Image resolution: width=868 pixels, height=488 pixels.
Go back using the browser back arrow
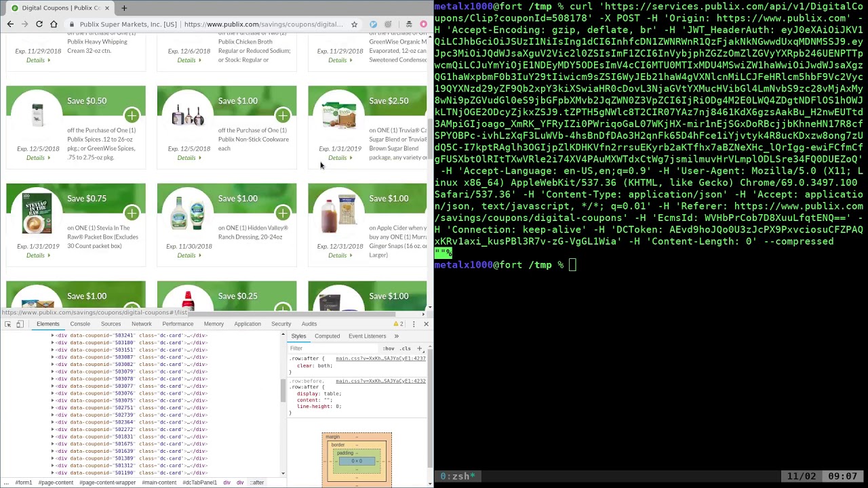(10, 24)
